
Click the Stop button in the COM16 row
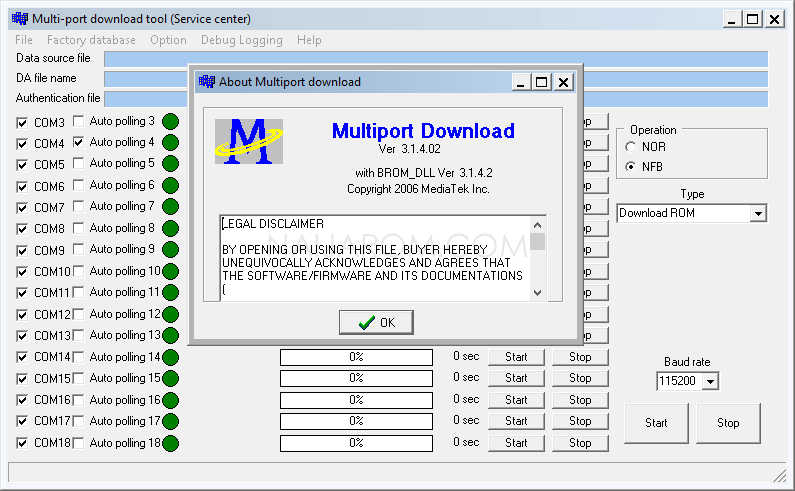[580, 400]
